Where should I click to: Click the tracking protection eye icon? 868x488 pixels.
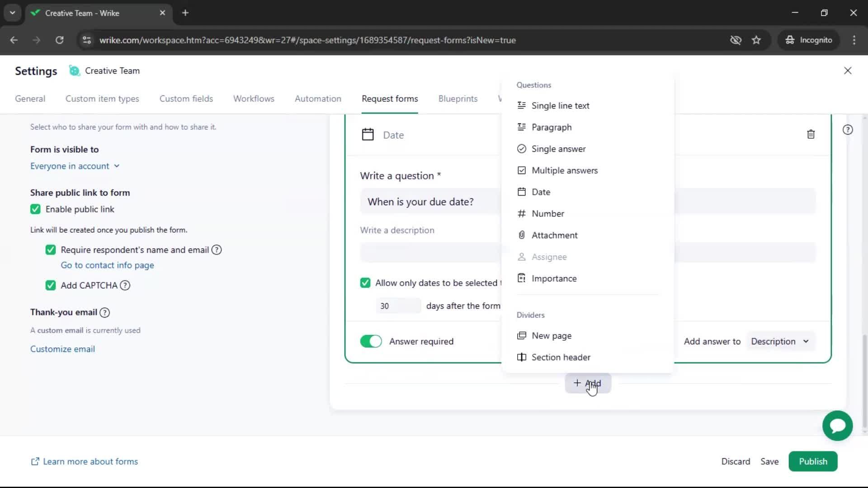[736, 40]
